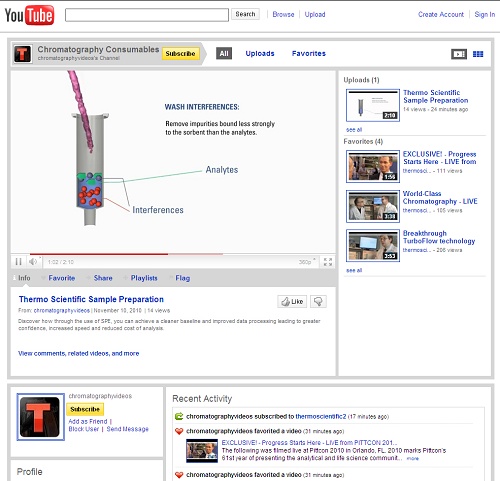
Task: Enter fullscreen video mode
Action: coord(328,262)
